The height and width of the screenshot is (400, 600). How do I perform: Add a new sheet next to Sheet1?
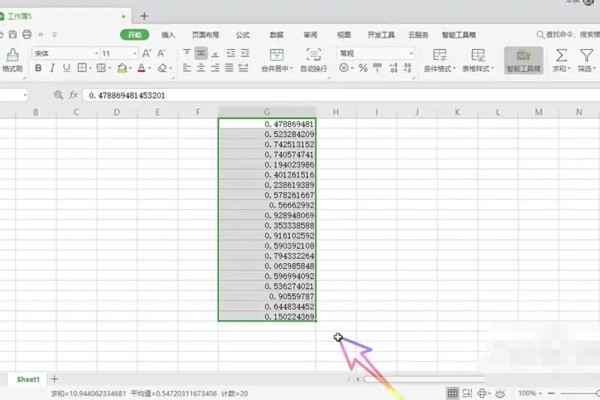pos(54,379)
